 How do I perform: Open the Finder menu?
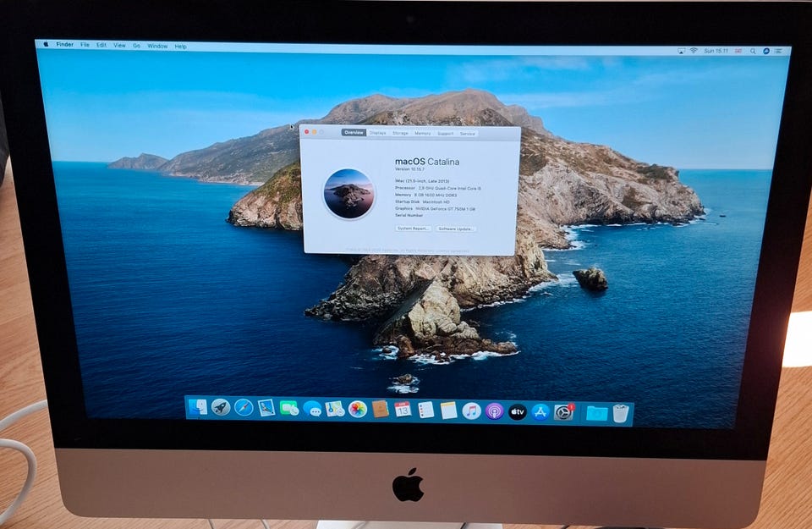pos(65,45)
